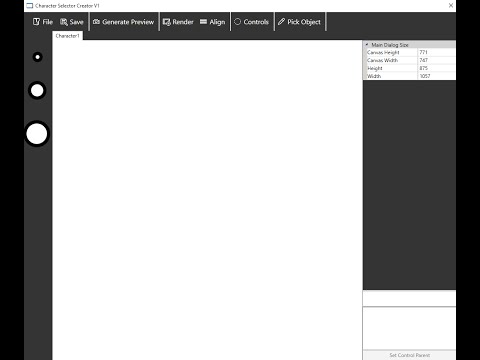Activate the Pick Object eyedropper

click(281, 22)
